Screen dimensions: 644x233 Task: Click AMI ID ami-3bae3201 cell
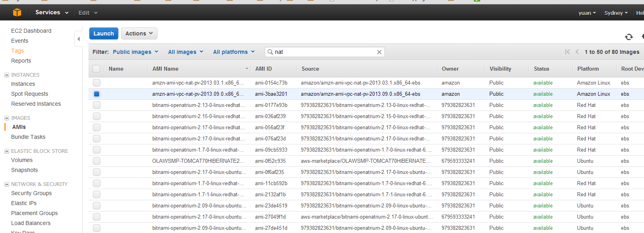[271, 94]
